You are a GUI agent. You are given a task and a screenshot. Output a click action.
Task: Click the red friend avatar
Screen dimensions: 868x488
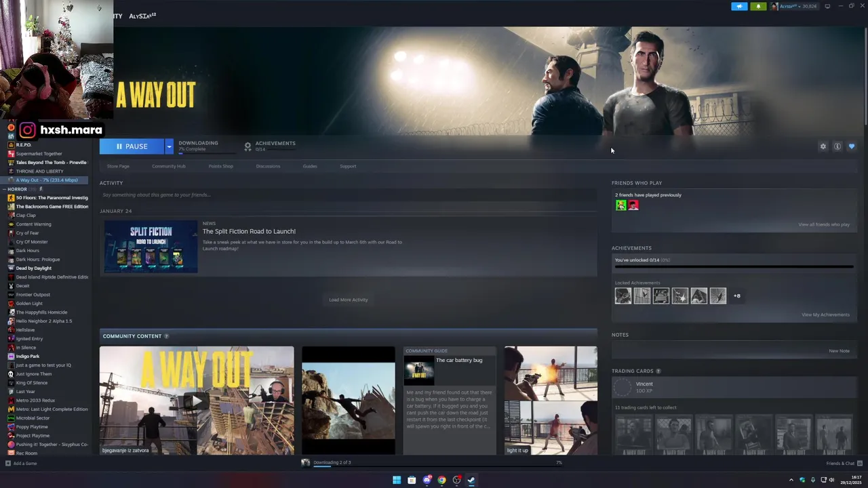633,205
